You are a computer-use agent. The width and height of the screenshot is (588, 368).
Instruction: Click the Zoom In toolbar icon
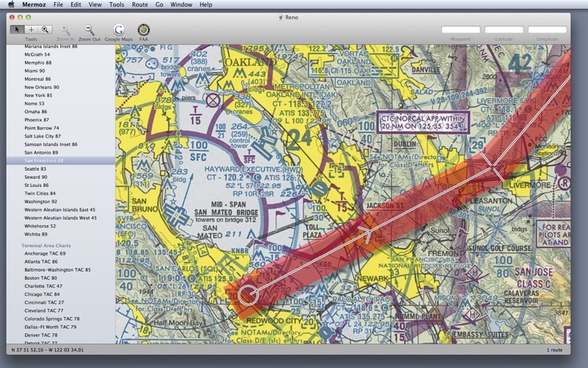[65, 30]
